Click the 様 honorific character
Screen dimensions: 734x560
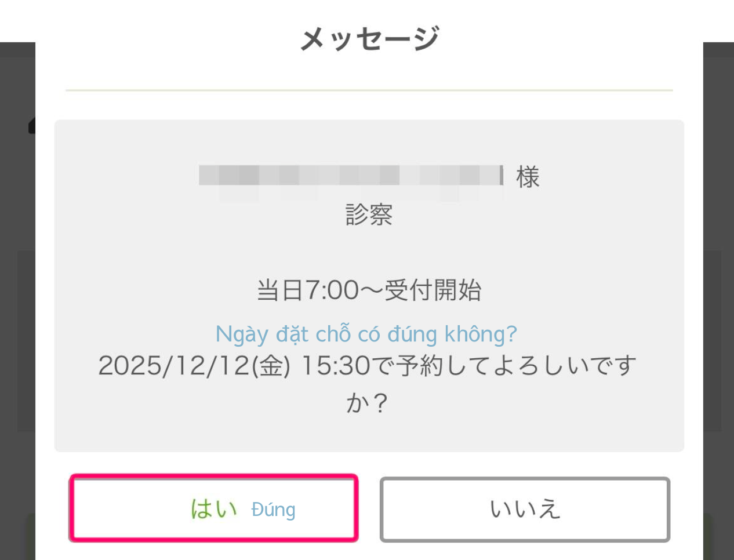click(x=528, y=177)
